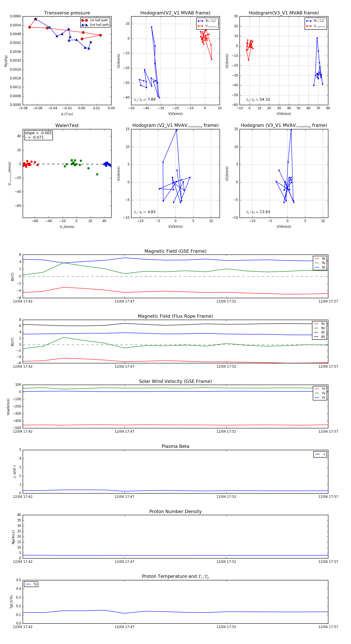The width and height of the screenshot is (351, 644).
Task: Select the 'Np(#/cc)' y-axis label
Action: click(x=13, y=537)
